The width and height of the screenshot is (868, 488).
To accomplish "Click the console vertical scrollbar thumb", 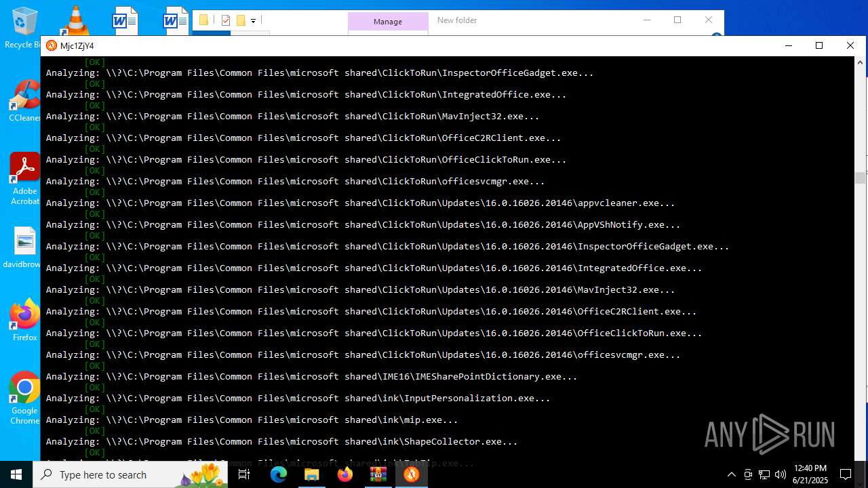I will click(860, 178).
